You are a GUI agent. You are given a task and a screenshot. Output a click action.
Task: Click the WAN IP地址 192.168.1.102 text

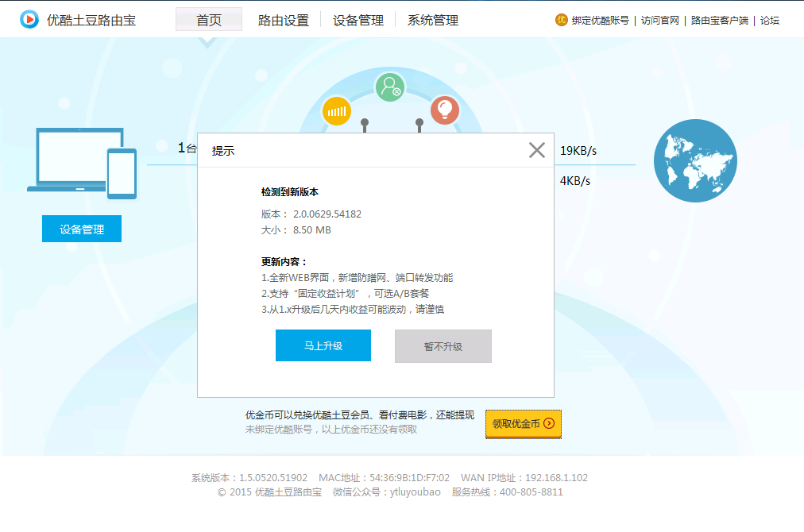click(524, 478)
